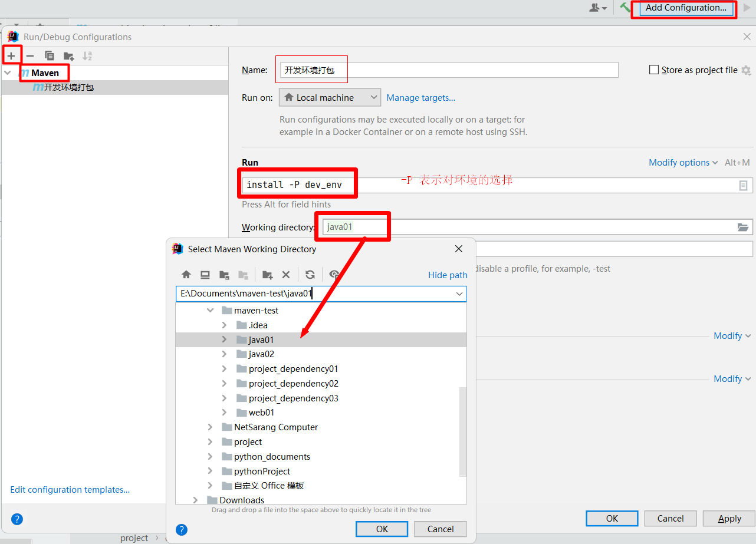Go to the home directory in the file chooser
The image size is (756, 544).
click(x=186, y=275)
